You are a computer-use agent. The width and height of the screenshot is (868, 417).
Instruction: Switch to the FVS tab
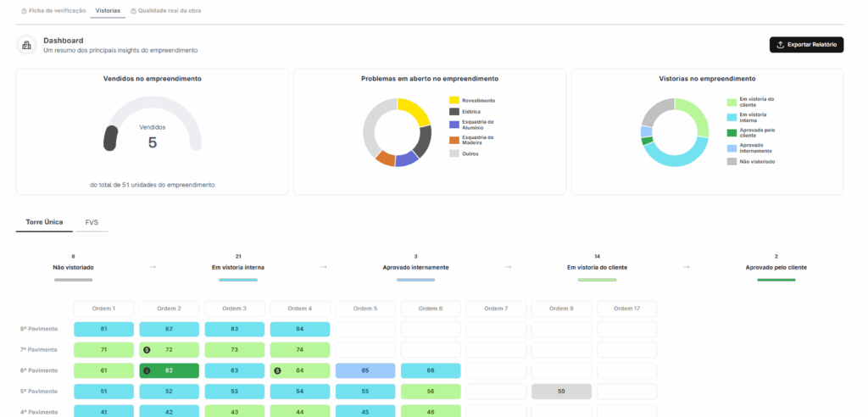[92, 222]
